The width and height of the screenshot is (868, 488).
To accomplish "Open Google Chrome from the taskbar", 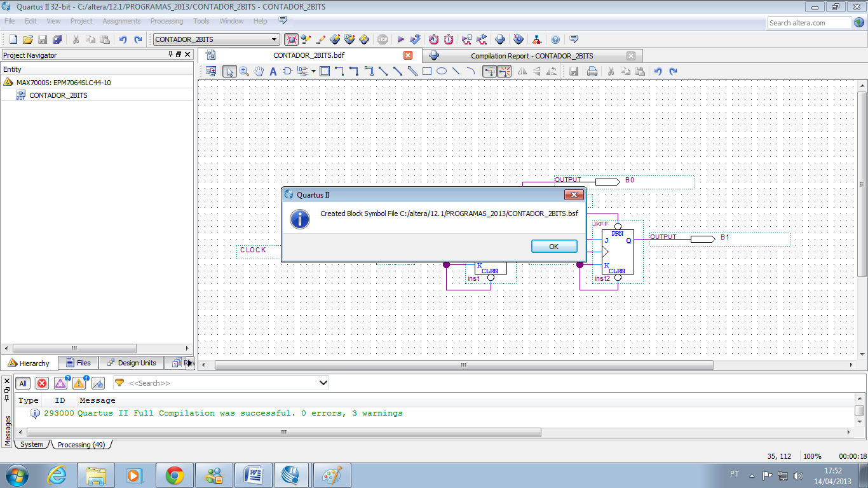I will (x=175, y=475).
